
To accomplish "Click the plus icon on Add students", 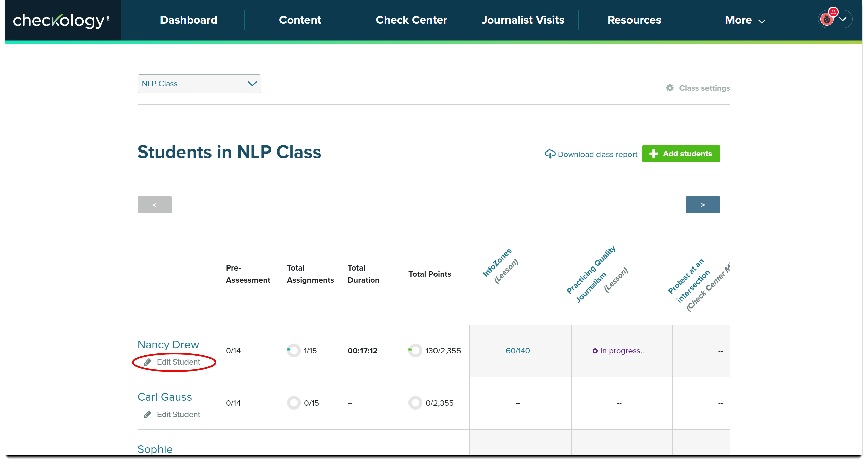I will tap(653, 154).
